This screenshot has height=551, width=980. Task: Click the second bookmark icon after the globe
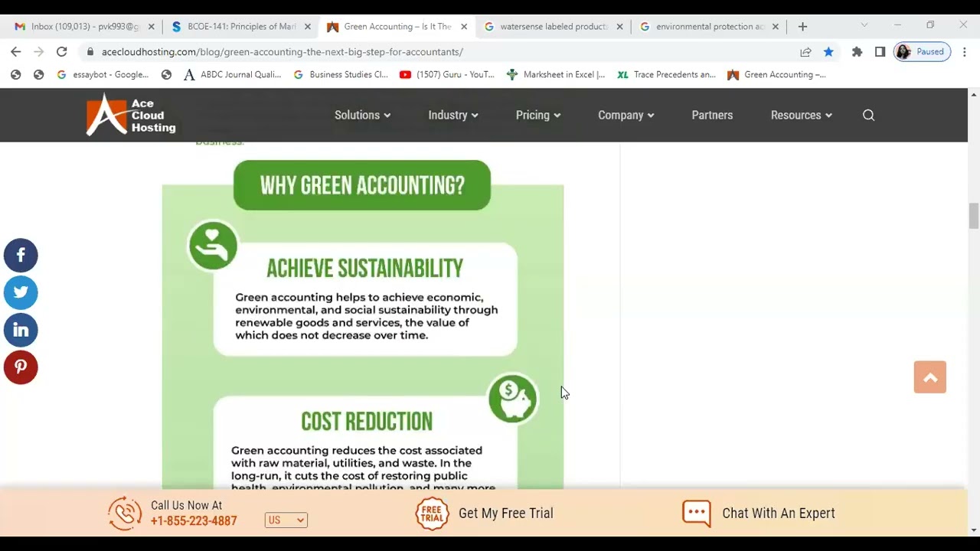(x=38, y=74)
